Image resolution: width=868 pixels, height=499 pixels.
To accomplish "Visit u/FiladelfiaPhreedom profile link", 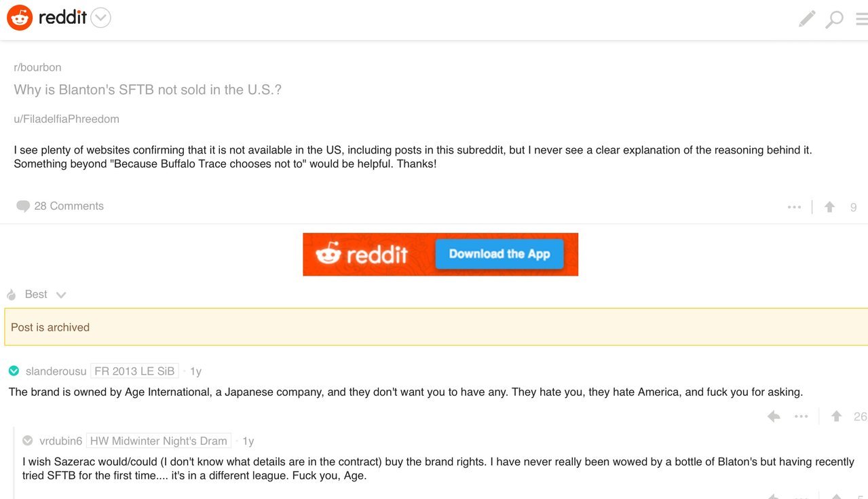I will point(67,119).
